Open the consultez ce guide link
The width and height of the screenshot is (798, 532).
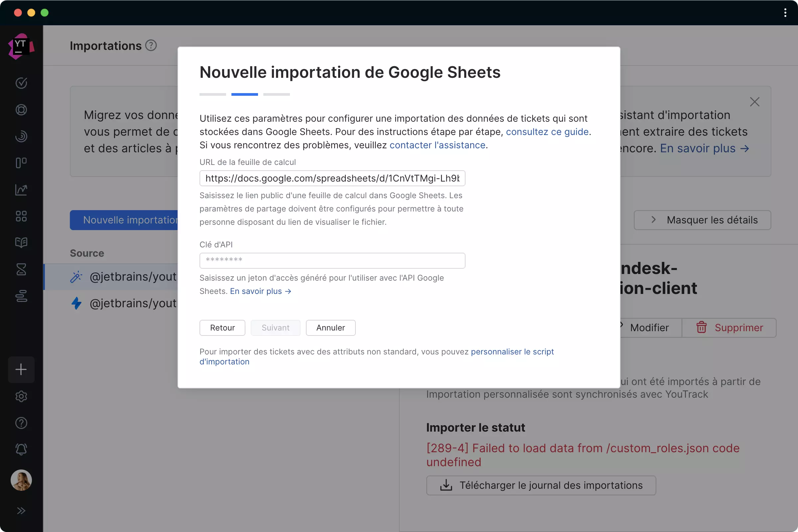[x=547, y=132]
